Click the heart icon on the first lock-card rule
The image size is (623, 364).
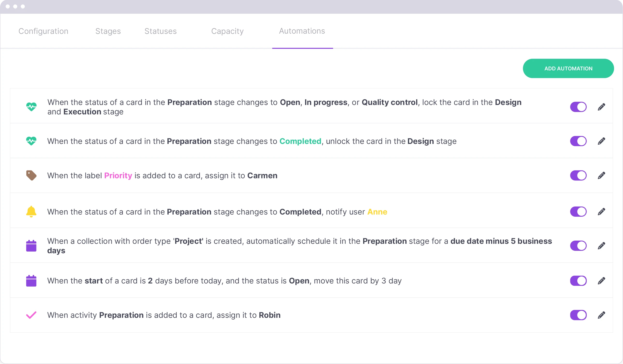click(x=31, y=107)
